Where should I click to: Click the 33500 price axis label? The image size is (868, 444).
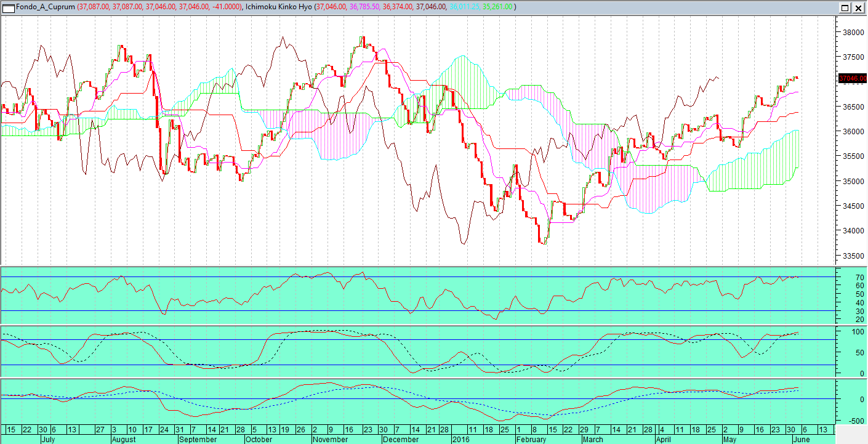click(852, 256)
